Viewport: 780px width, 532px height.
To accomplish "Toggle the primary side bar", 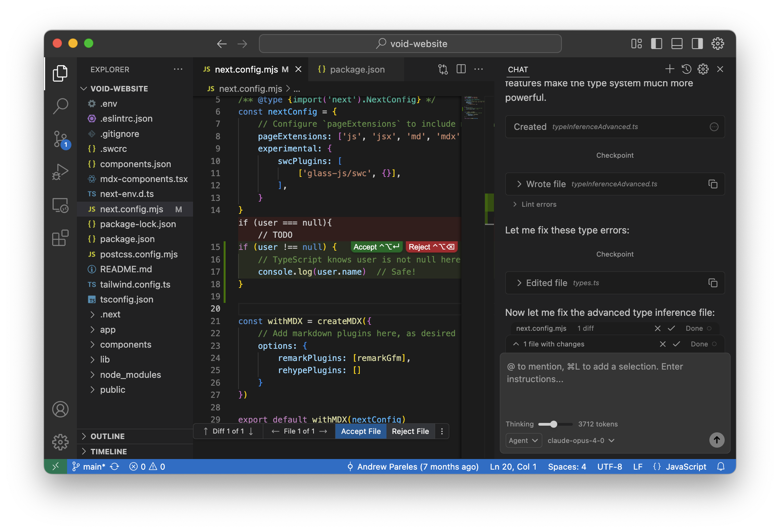I will pos(656,44).
